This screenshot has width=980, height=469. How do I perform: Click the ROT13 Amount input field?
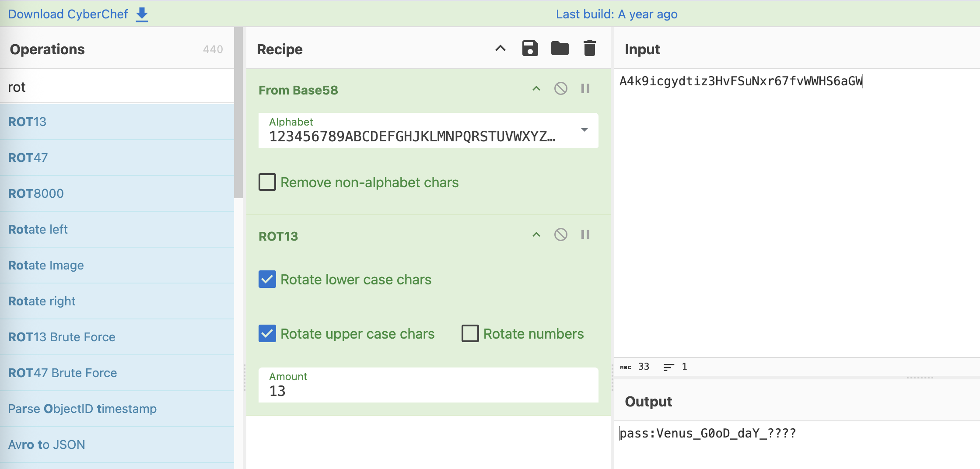click(428, 390)
